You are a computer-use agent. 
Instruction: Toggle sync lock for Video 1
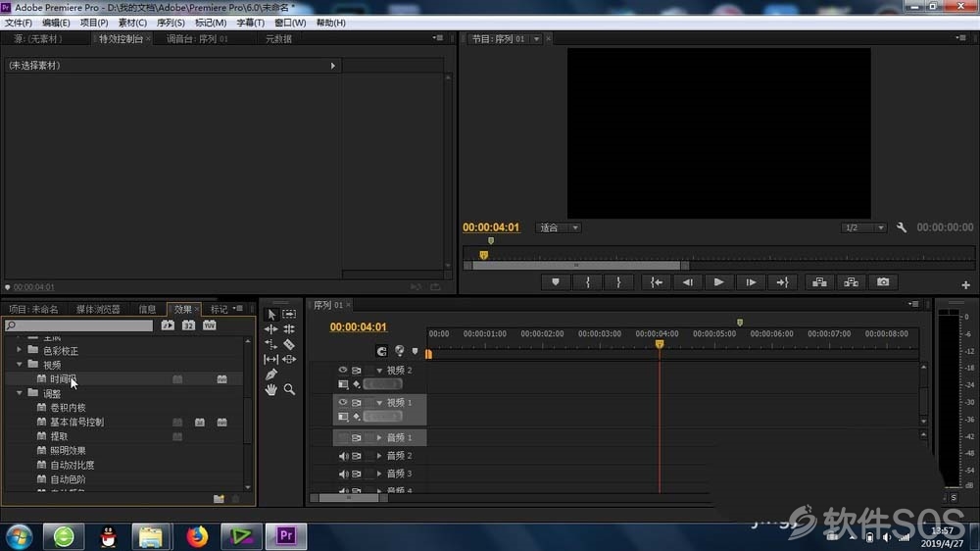point(357,402)
